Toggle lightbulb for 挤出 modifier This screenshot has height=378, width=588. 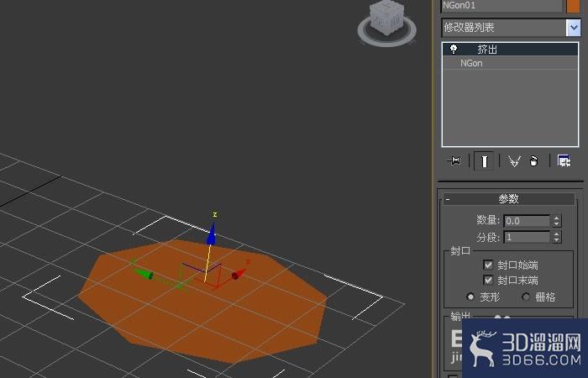pyautogui.click(x=454, y=49)
